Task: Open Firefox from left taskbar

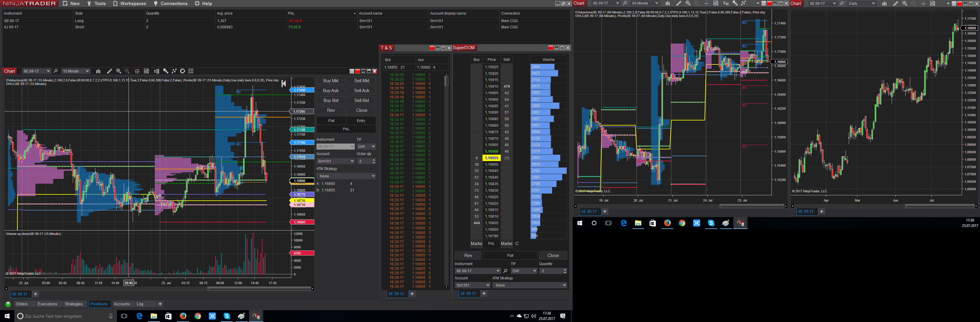Action: 183,316
